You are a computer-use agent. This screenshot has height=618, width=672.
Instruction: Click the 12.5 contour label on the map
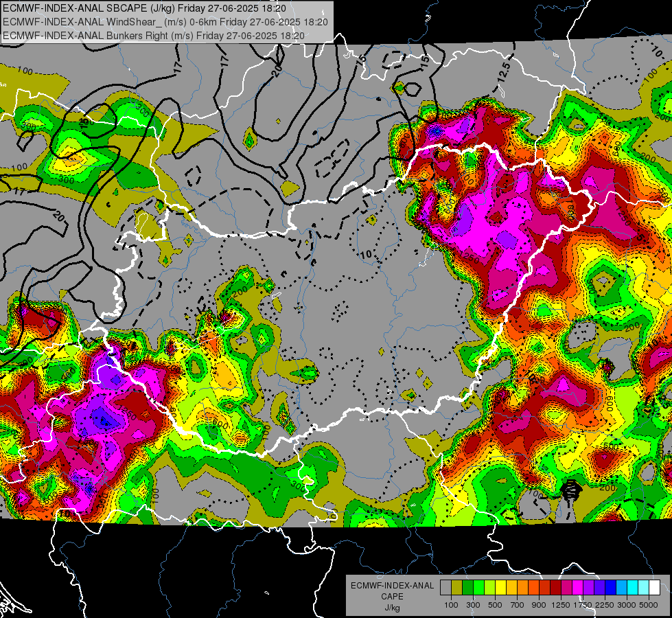point(505,72)
